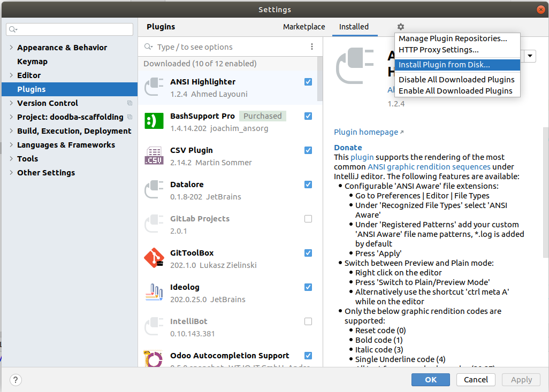Click the plugin search magnifier icon
The width and height of the screenshot is (549, 392).
[x=148, y=47]
